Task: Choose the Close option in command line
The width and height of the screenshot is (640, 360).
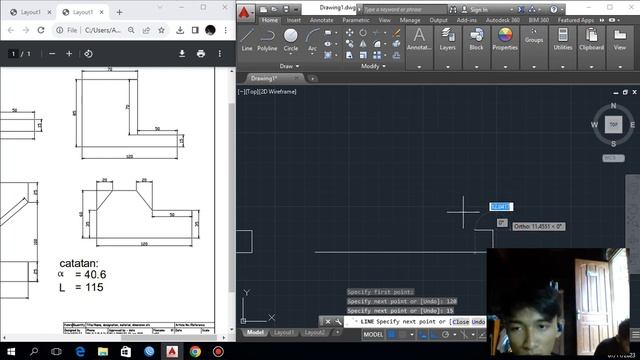Action: (460, 322)
